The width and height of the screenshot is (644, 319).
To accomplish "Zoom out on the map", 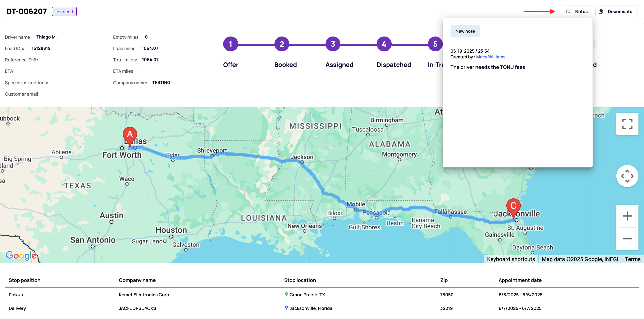I will pos(627,238).
